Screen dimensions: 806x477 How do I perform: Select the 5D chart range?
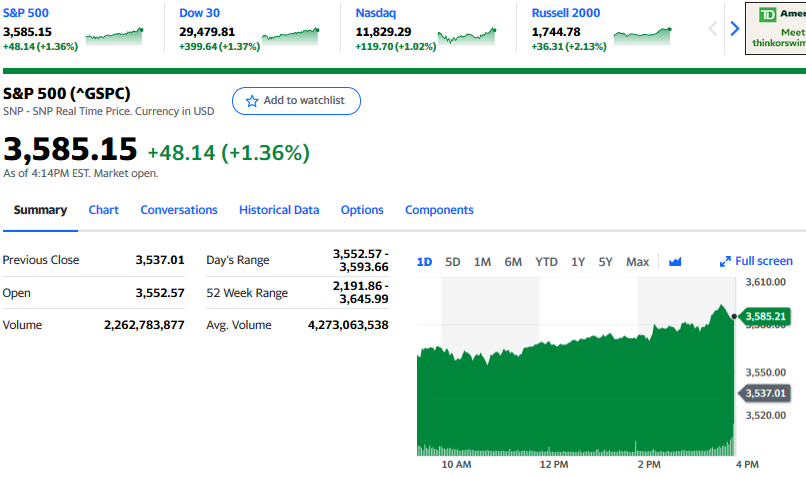(x=452, y=262)
